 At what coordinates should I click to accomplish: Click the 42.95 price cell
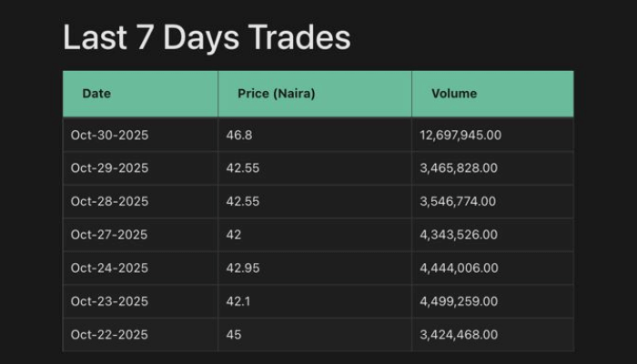pyautogui.click(x=242, y=268)
